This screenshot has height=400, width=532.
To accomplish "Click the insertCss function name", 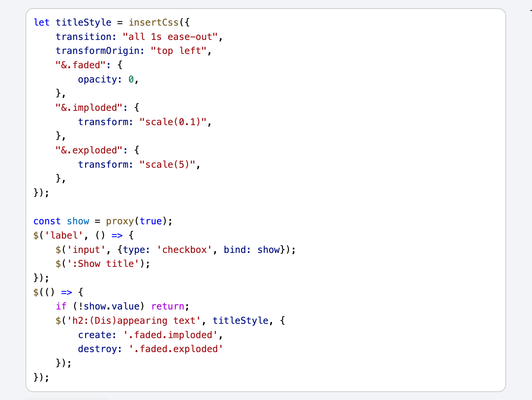I will (x=154, y=22).
